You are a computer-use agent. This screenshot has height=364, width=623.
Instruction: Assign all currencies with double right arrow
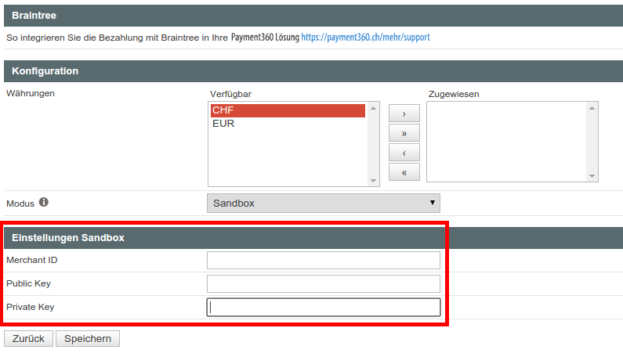pyautogui.click(x=404, y=133)
